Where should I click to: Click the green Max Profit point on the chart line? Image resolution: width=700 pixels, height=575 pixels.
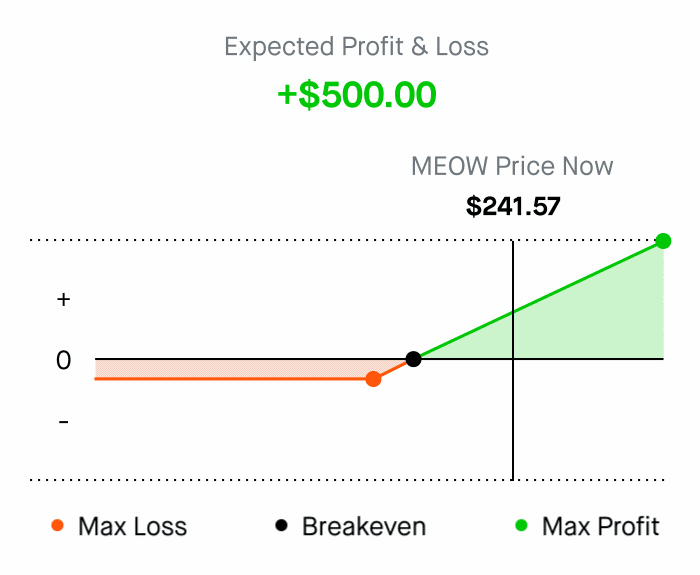[x=663, y=241]
